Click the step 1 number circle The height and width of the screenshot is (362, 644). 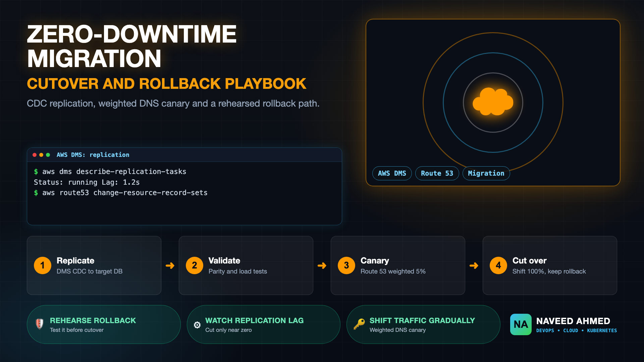click(x=43, y=265)
